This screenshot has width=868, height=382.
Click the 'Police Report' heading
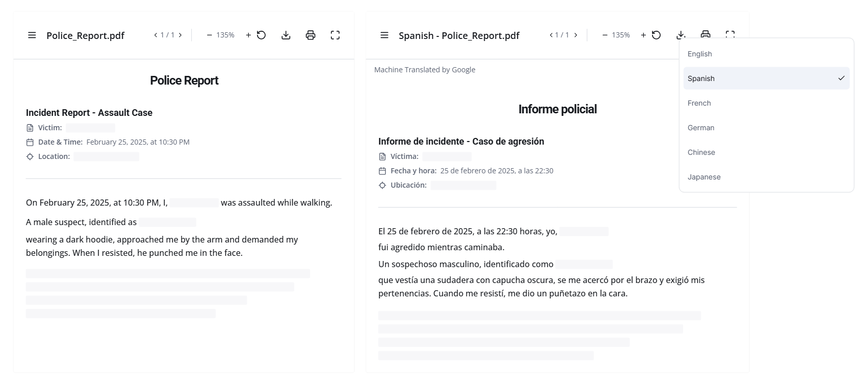point(184,81)
